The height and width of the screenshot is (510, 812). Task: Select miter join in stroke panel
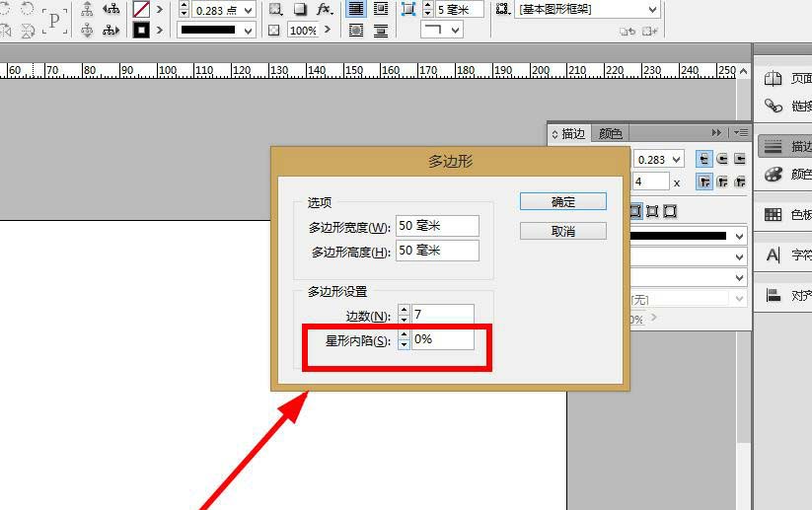click(x=704, y=182)
